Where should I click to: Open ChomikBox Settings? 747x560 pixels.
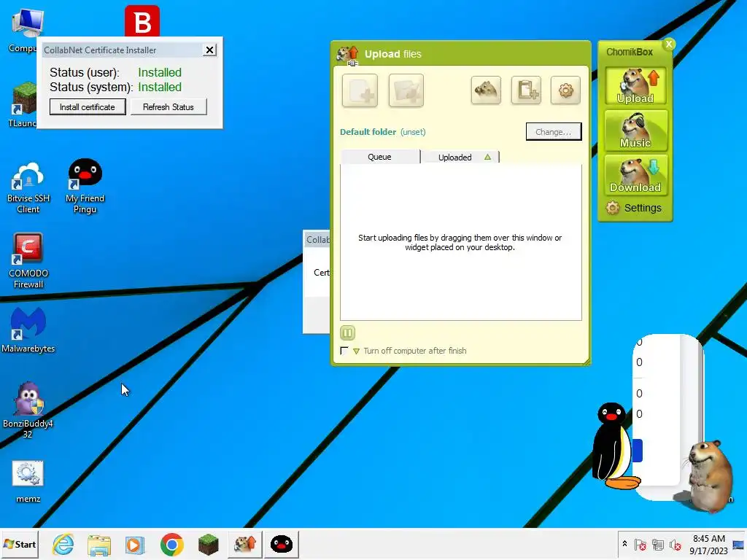pos(634,208)
